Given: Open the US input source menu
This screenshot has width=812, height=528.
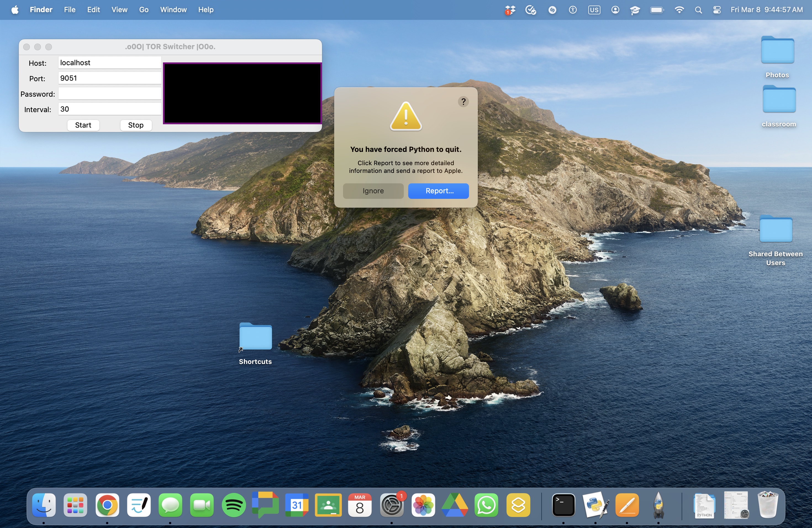Looking at the screenshot, I should [x=594, y=10].
